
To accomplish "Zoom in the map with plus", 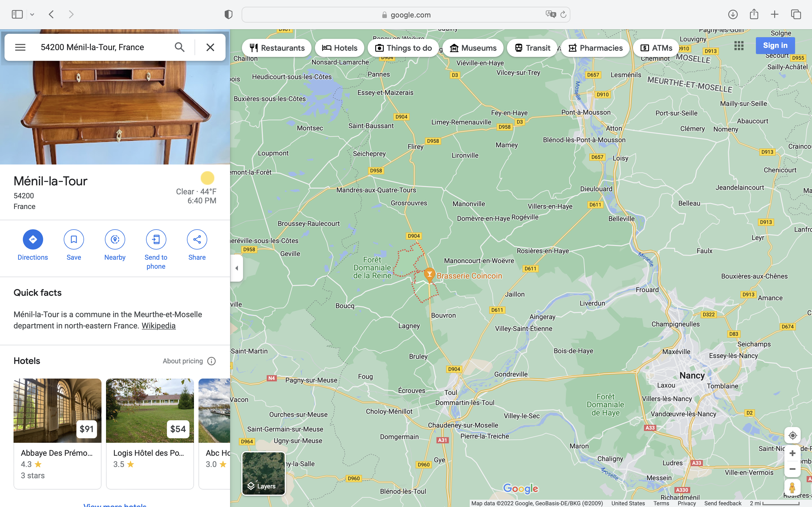I will click(x=792, y=453).
